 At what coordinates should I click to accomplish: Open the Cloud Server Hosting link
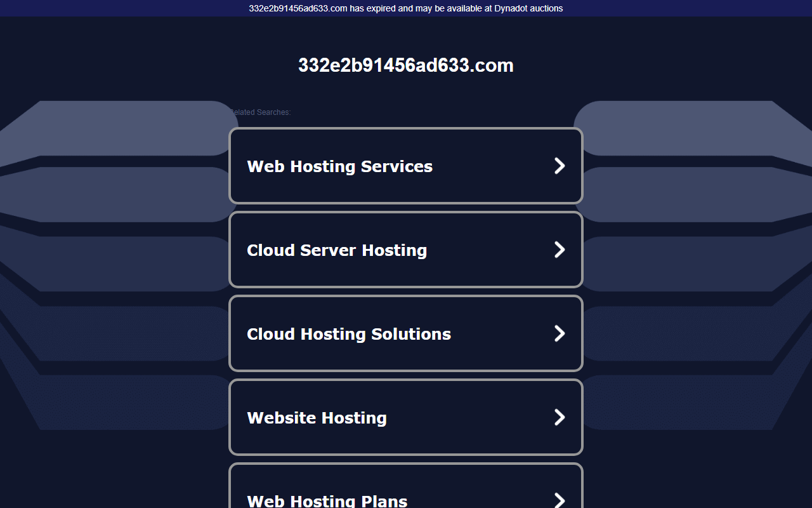(x=406, y=250)
